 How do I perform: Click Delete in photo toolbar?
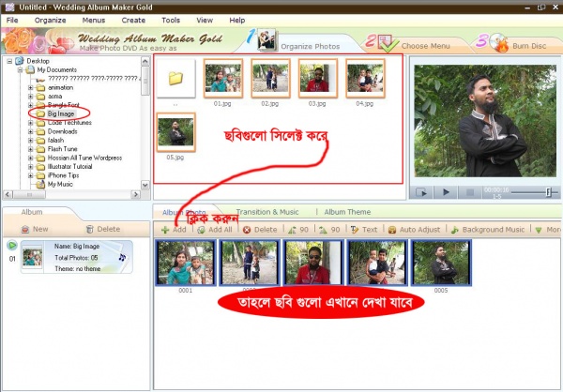(260, 230)
